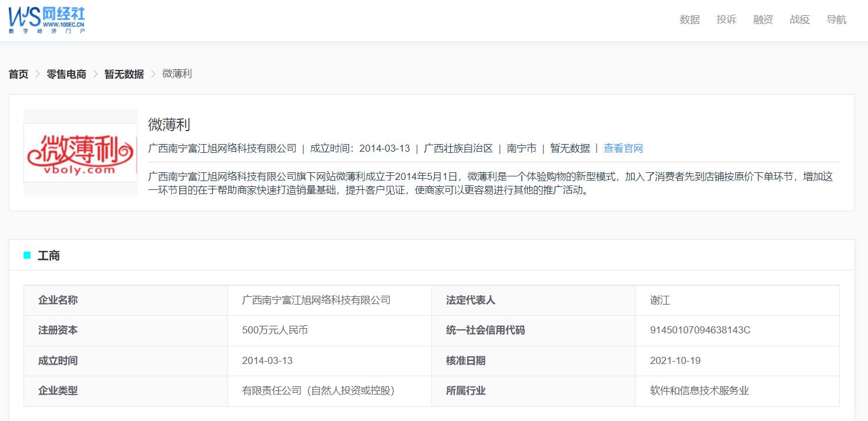Open the 投诉 menu item
This screenshot has width=868, height=421.
tap(726, 19)
